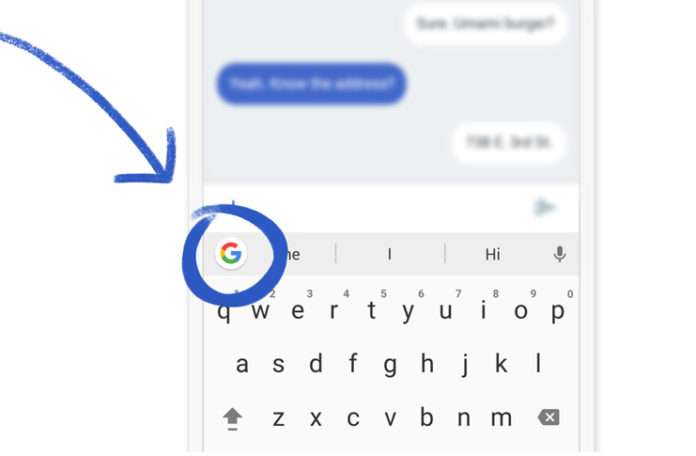Tap the l key
The width and height of the screenshot is (696, 456).
coord(538,363)
